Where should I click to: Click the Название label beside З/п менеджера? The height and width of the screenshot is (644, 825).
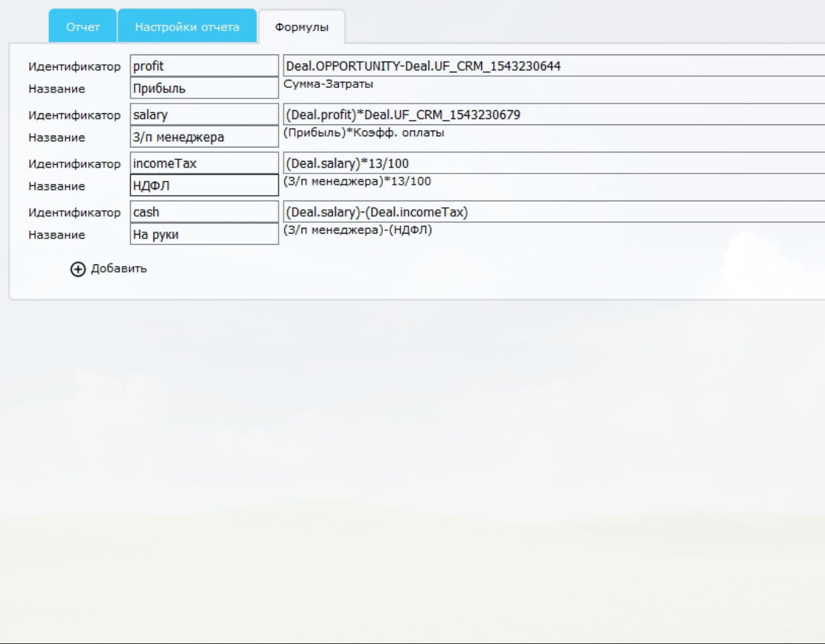(56, 137)
